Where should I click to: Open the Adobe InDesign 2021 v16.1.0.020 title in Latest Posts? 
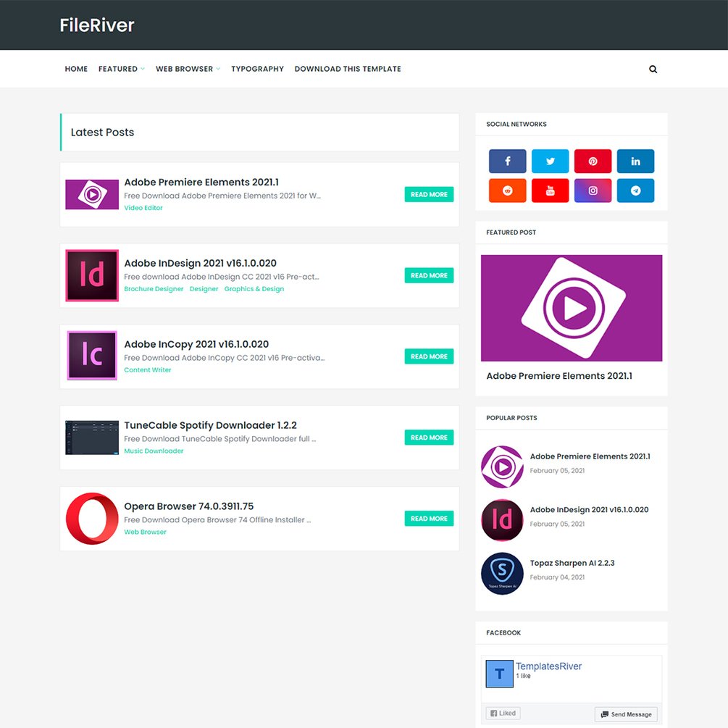[200, 263]
